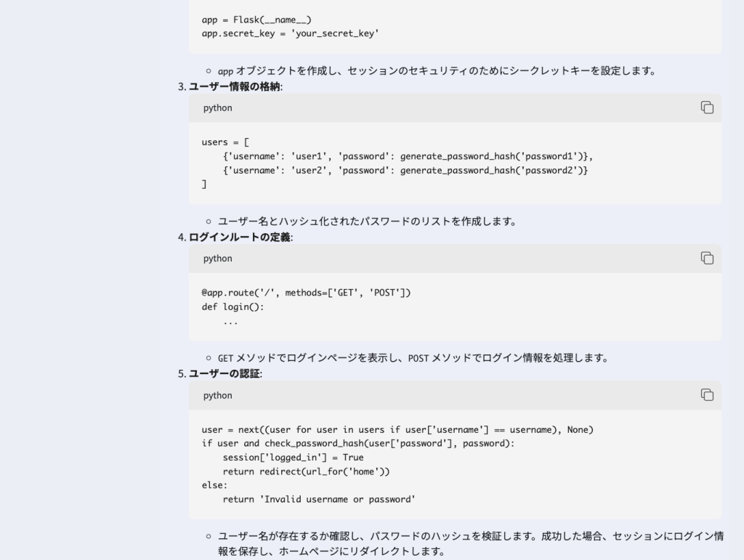Image resolution: width=744 pixels, height=560 pixels.
Task: Copy the login route code block
Action: (x=707, y=258)
